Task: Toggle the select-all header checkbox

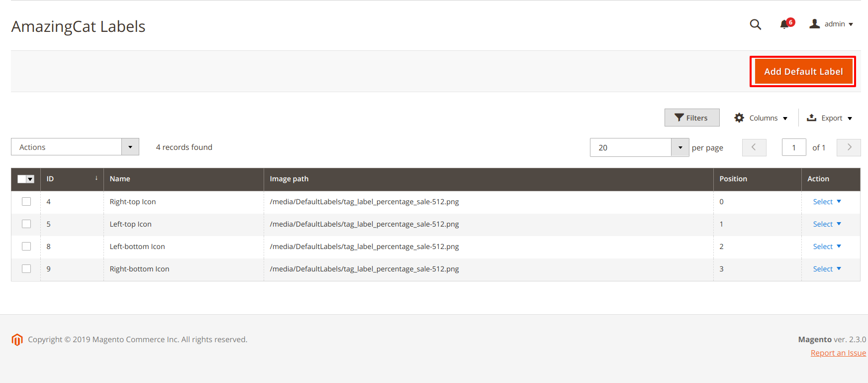Action: tap(22, 179)
